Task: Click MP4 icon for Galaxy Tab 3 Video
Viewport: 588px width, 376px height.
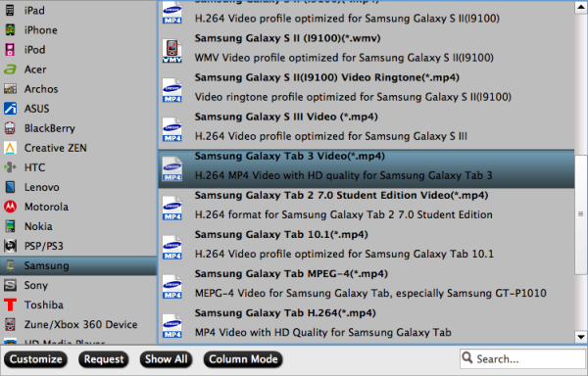Action: [x=172, y=168]
